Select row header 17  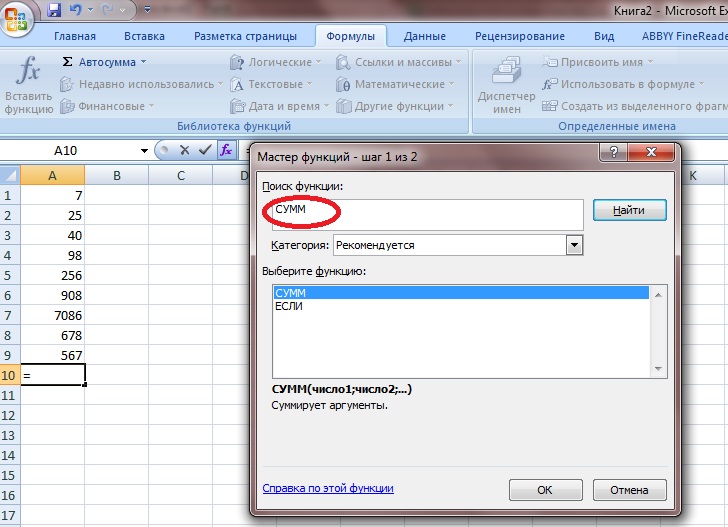pos(10,515)
